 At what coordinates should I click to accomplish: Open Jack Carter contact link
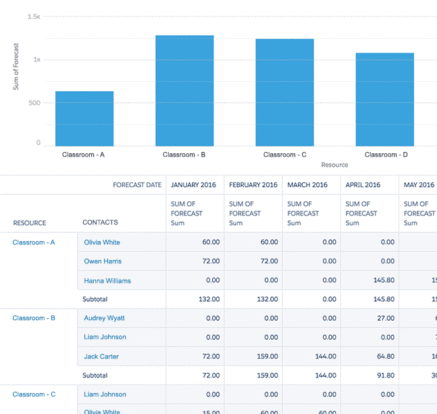pos(101,356)
